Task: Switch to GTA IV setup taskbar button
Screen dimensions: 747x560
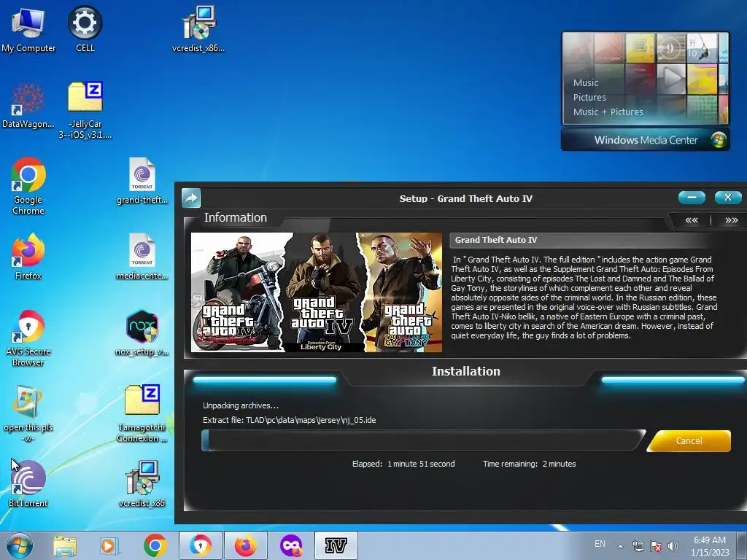Action: (336, 545)
